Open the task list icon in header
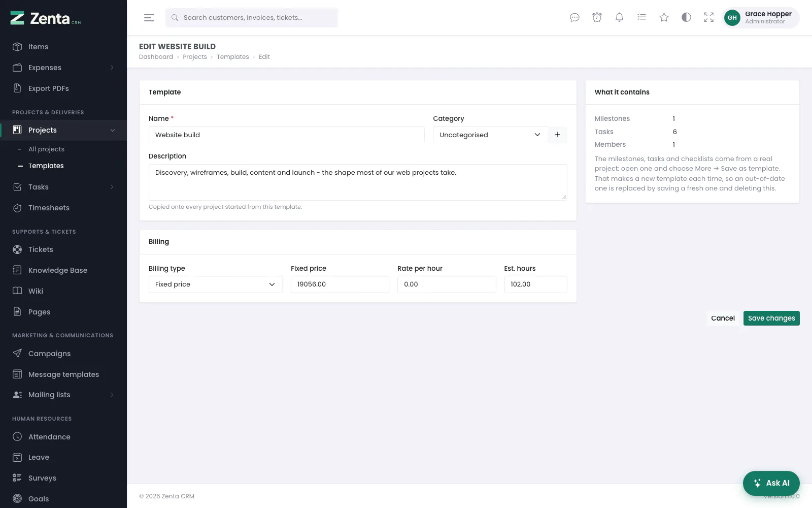This screenshot has width=812, height=508. (x=641, y=18)
